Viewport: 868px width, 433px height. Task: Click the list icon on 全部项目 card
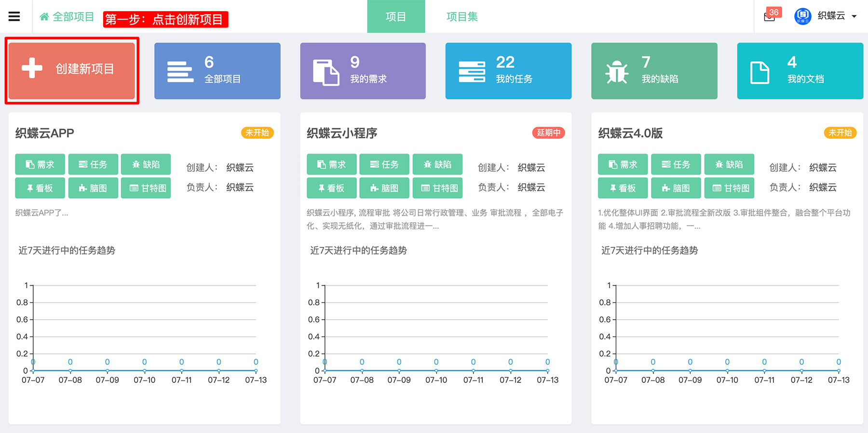[x=180, y=72]
